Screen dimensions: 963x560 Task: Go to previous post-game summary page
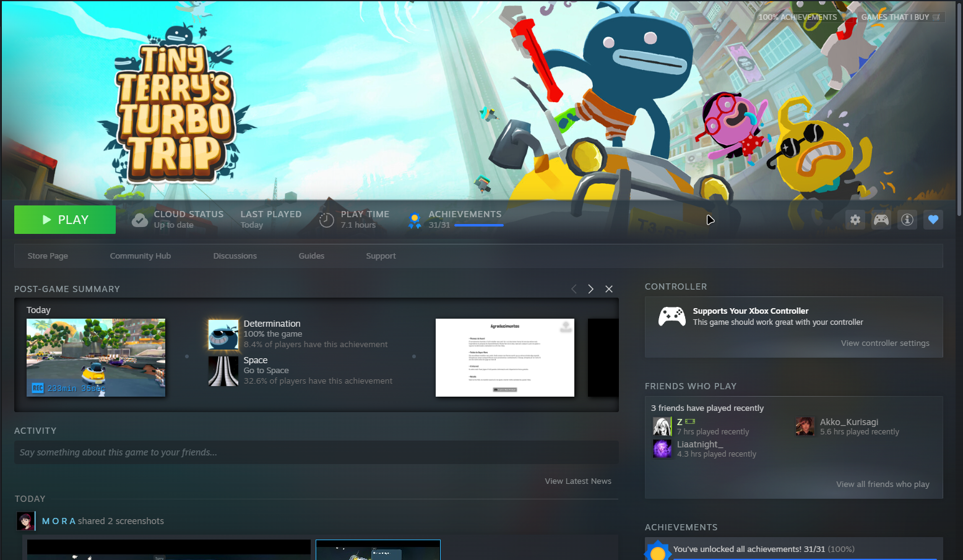tap(574, 289)
